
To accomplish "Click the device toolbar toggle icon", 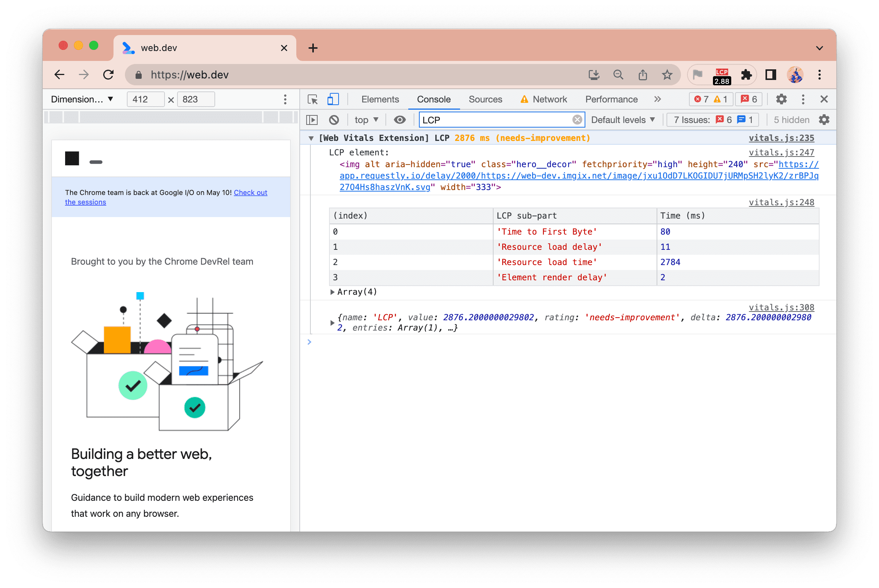I will (332, 99).
